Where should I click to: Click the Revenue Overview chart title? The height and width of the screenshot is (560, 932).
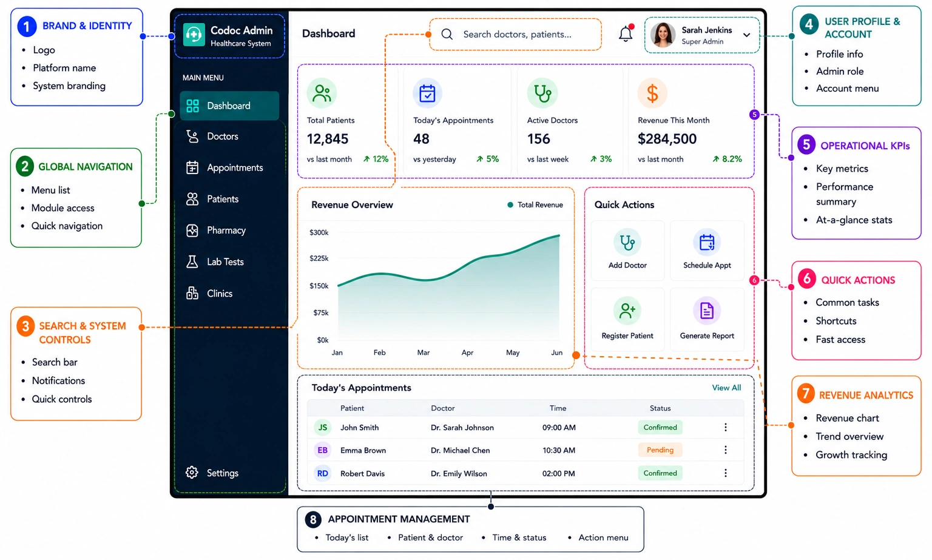coord(352,205)
